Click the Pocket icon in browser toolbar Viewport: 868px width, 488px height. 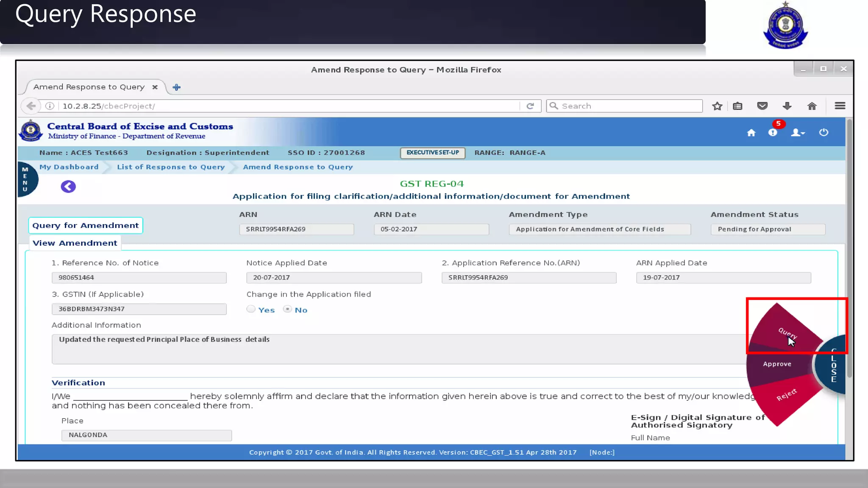pyautogui.click(x=762, y=106)
